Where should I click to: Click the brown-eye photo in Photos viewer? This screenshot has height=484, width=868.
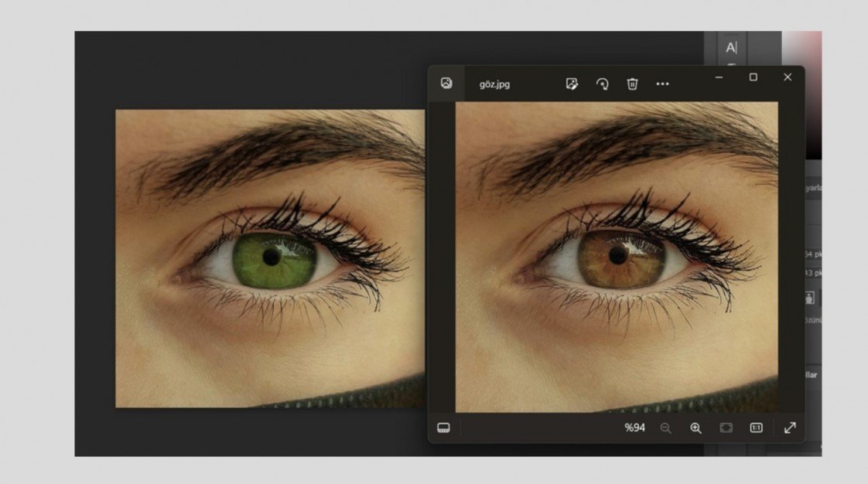(x=617, y=257)
